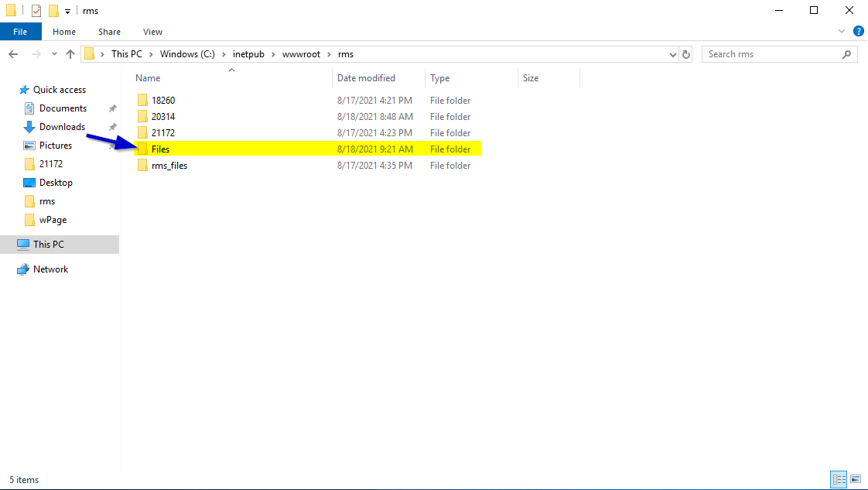
Task: Click the 8/18/2021 9:21 AM date cell
Action: [x=374, y=149]
